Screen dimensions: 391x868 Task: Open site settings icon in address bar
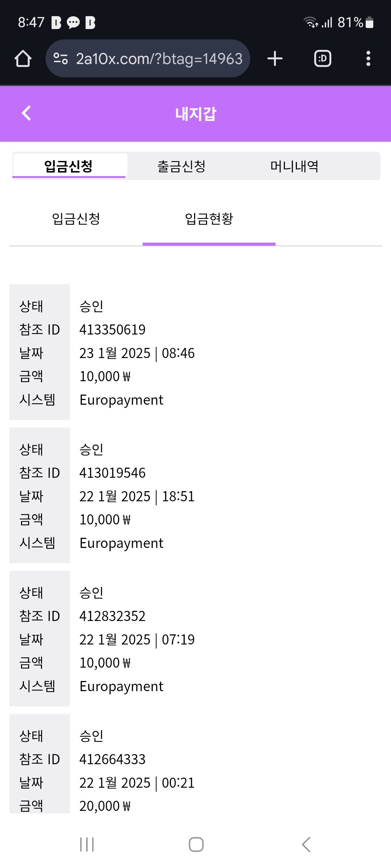60,59
